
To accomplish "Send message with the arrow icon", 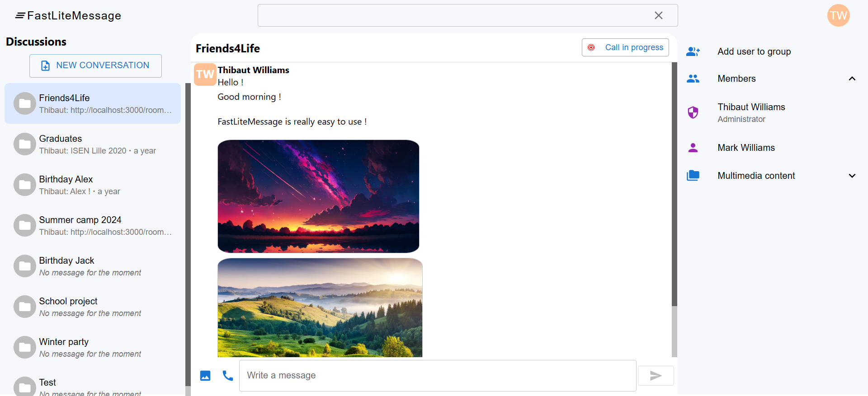I will [x=656, y=376].
